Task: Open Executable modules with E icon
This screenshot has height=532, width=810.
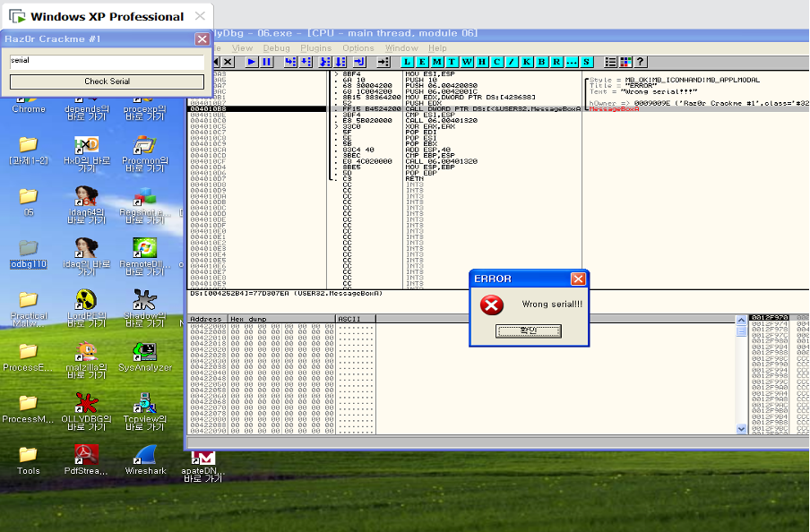Action: click(422, 62)
